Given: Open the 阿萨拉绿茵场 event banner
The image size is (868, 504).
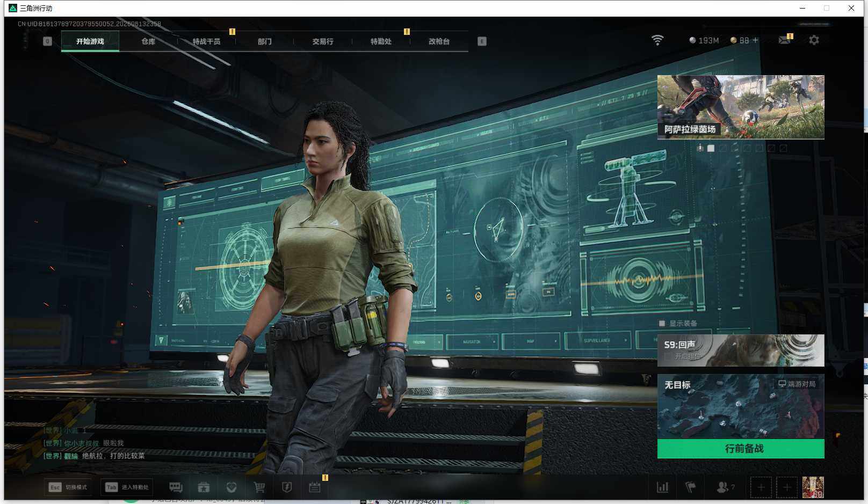Looking at the screenshot, I should pyautogui.click(x=741, y=107).
